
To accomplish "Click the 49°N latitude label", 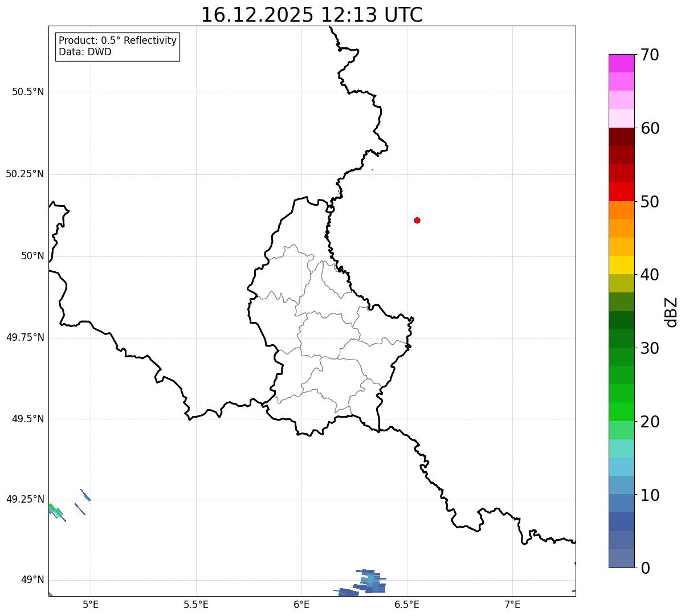I will coord(32,580).
